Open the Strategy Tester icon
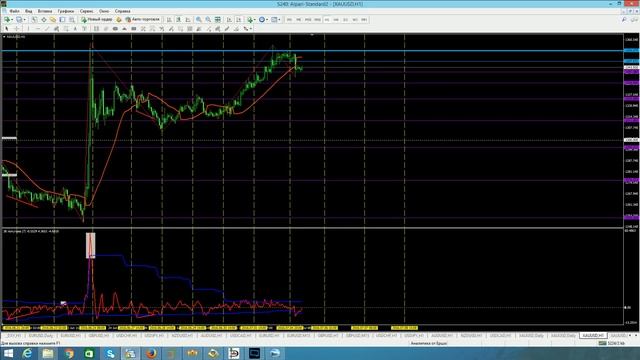This screenshot has width=640, height=360. (72, 20)
